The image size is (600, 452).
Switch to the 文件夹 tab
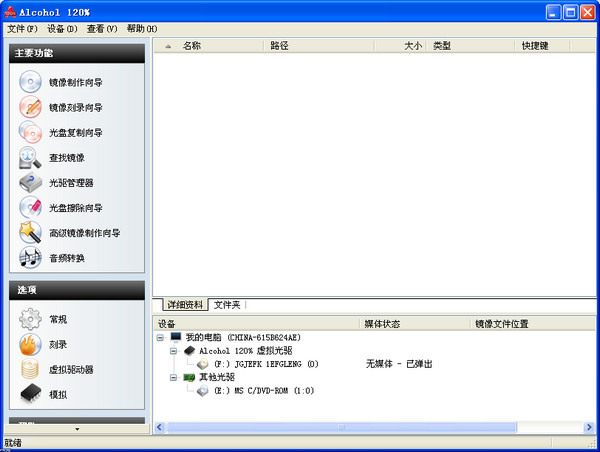[x=228, y=304]
